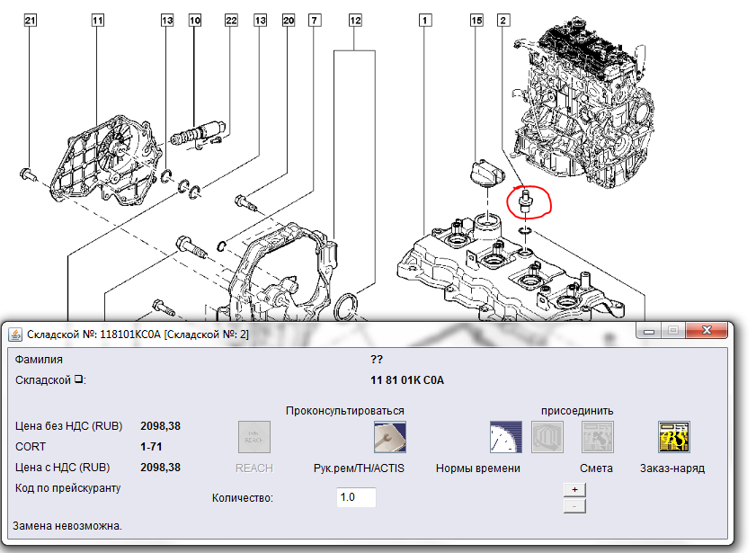
Task: Click the disabled box icon beside the clock icon
Action: pyautogui.click(x=547, y=437)
